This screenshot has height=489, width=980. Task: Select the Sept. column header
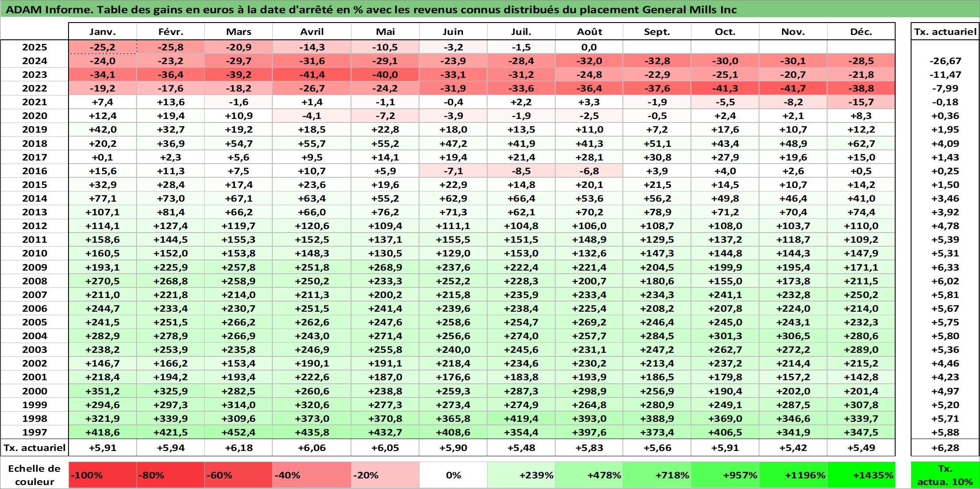[x=657, y=31]
